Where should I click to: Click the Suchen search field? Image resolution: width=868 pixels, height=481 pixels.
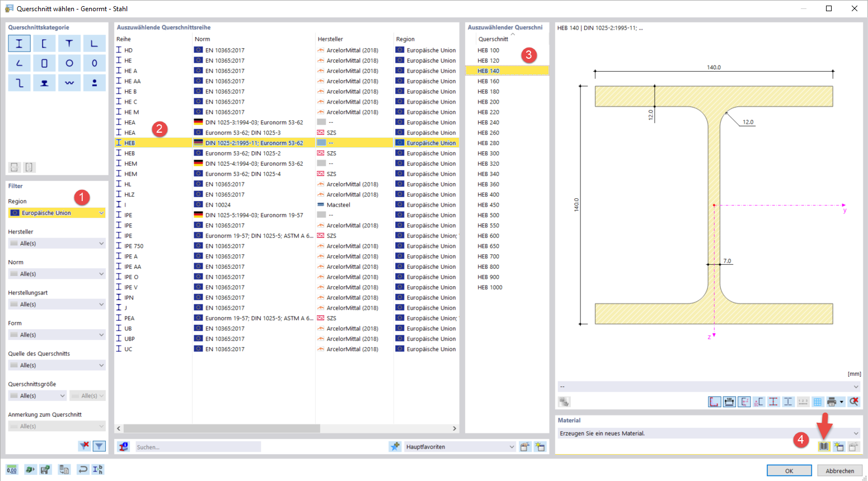tap(198, 447)
